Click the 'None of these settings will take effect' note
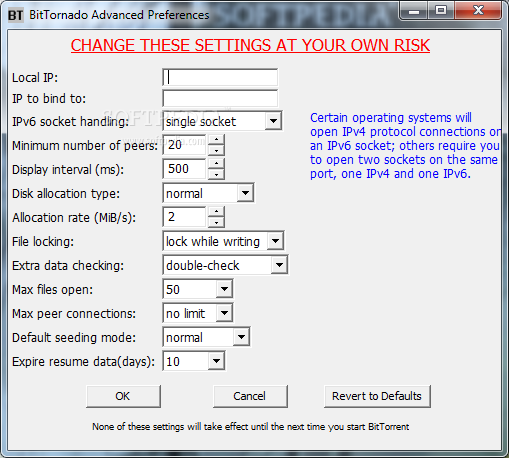This screenshot has width=509, height=458. coord(251,427)
